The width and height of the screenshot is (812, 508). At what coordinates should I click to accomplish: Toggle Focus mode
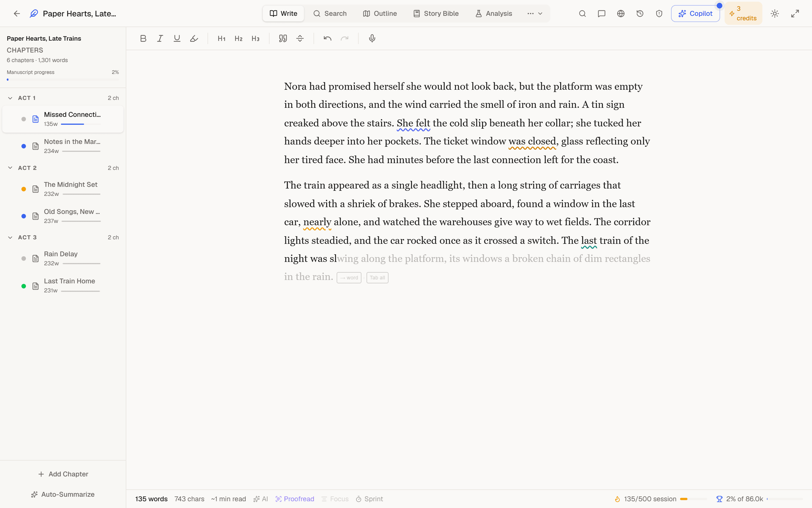pos(335,499)
